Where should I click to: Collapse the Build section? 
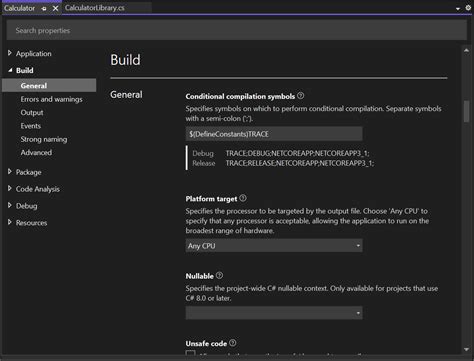tap(10, 70)
